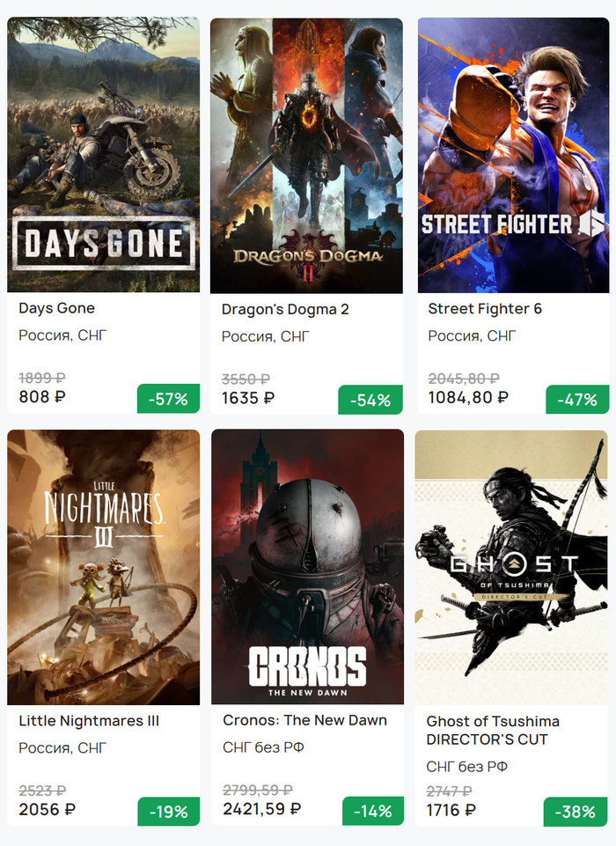This screenshot has width=616, height=846.
Task: Click the Cronos: The New Dawn cover
Action: (308, 567)
